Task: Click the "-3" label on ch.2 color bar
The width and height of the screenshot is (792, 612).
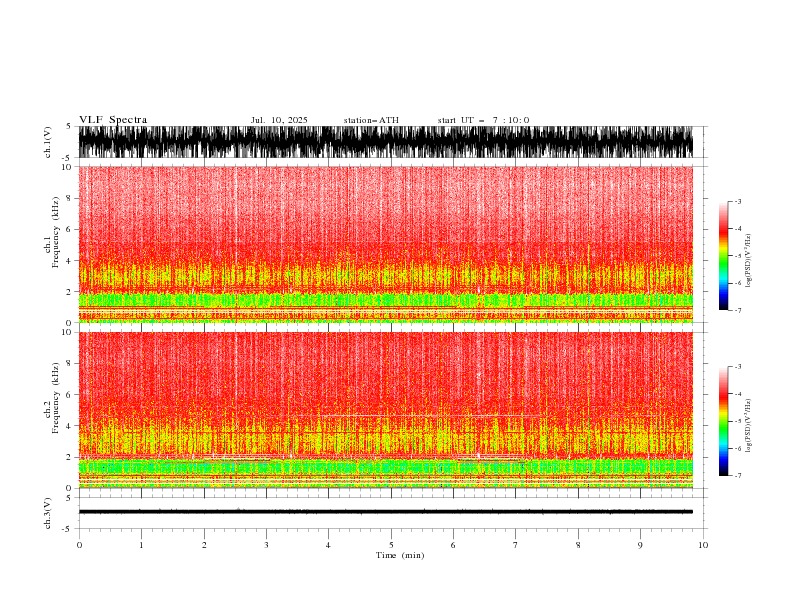Action: pos(738,367)
